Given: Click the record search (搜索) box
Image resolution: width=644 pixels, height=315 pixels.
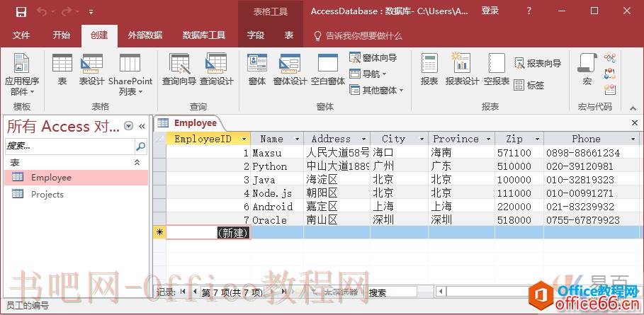Looking at the screenshot, I should point(392,292).
